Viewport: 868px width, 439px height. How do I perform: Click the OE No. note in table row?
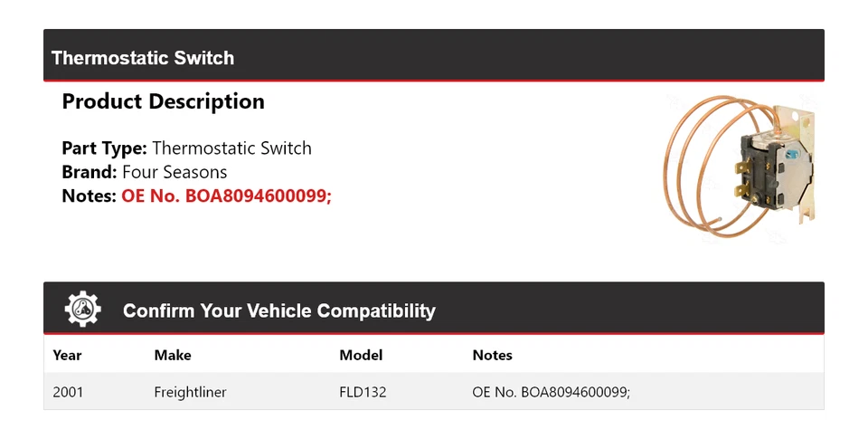551,392
